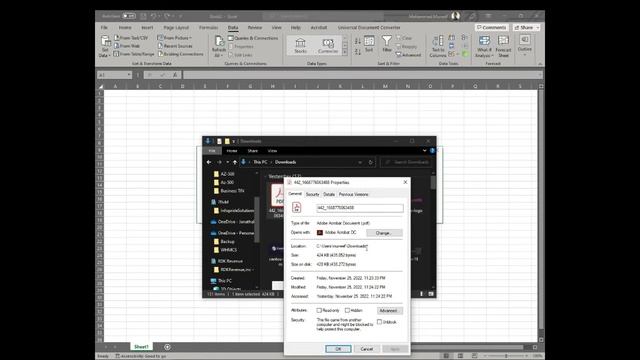Click Search Downloads box in Explorer
This screenshot has height=360, width=640.
pos(407,162)
